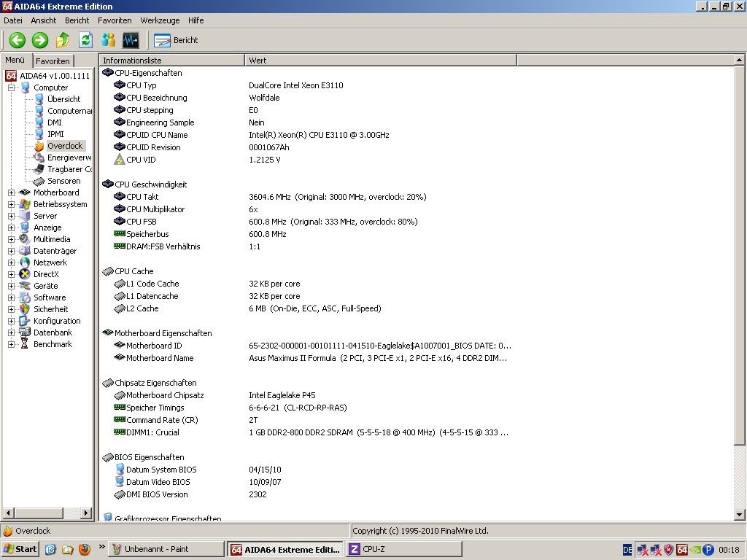Select the Motherboard Name row

coord(417,357)
